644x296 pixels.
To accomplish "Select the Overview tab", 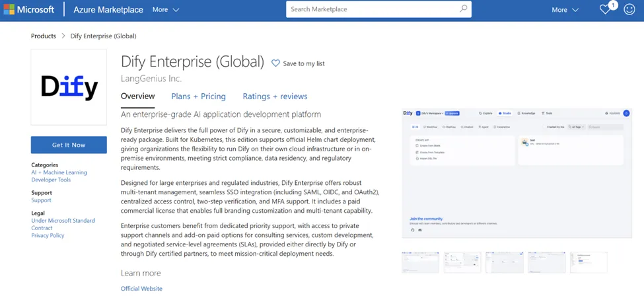I will (137, 96).
